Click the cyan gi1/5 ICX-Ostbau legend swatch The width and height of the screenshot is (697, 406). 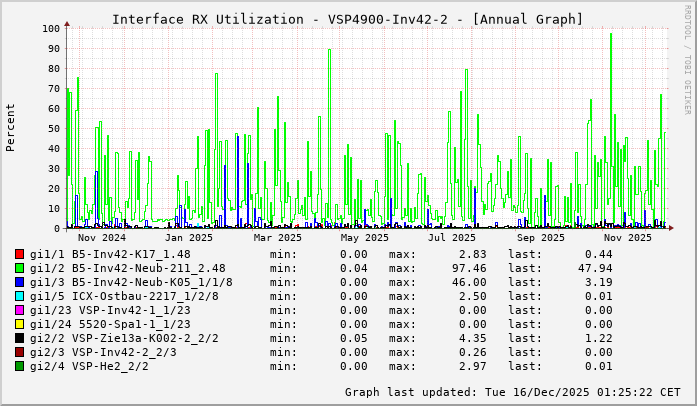click(x=20, y=296)
